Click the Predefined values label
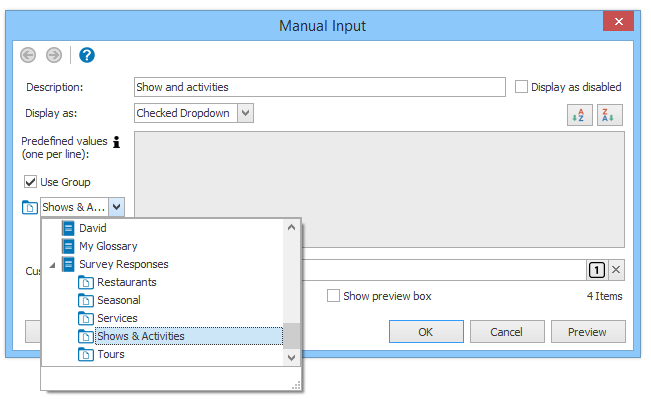 64,147
